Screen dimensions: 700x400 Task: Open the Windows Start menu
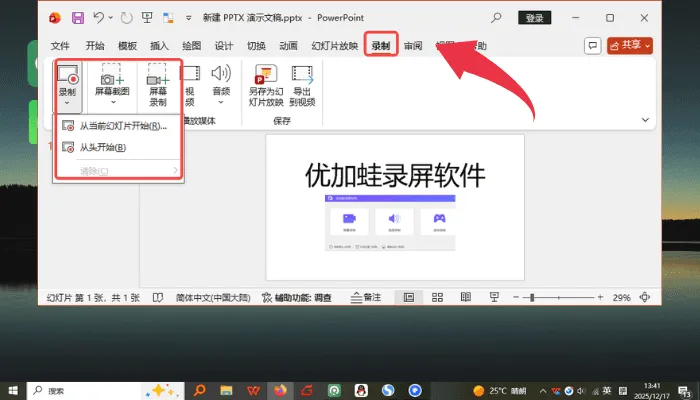click(13, 391)
